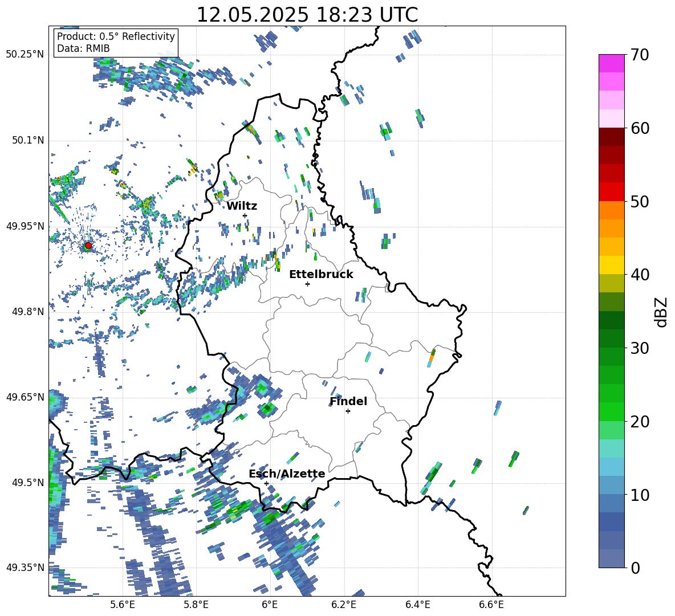Click the 49.65°N latitude label
The height and width of the screenshot is (616, 675).
click(x=25, y=397)
